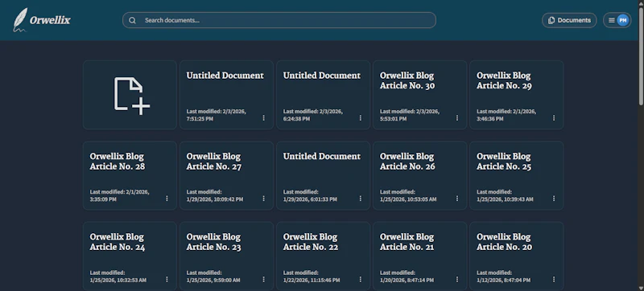
Task: Click the timestamp 1/25/2026, 9:59:00 AM
Action: (x=213, y=281)
